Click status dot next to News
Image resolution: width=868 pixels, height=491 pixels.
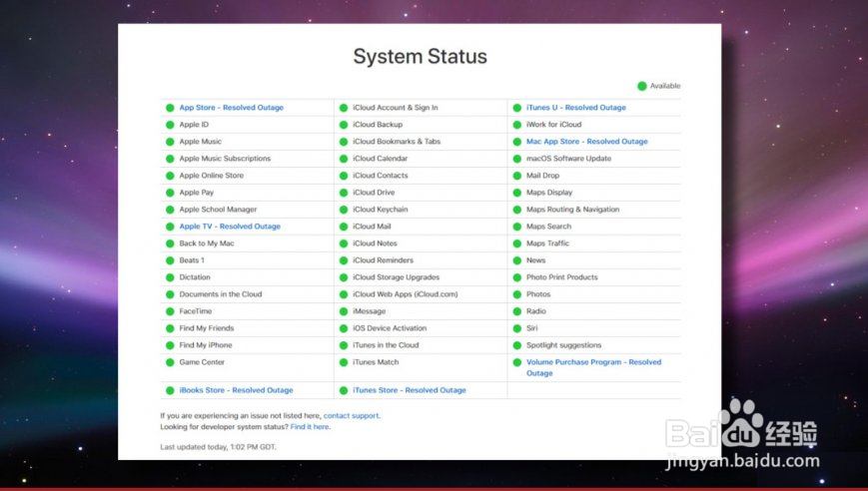pyautogui.click(x=517, y=260)
